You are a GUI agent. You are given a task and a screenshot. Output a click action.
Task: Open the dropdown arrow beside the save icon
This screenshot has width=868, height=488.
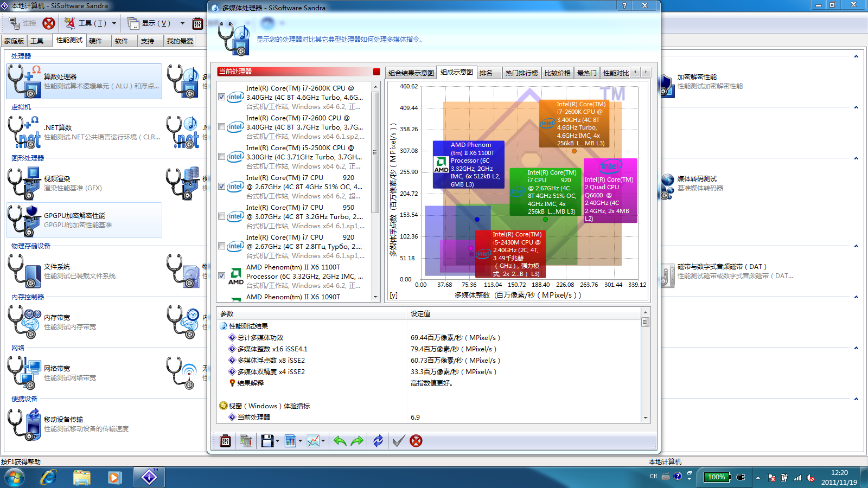pyautogui.click(x=278, y=441)
